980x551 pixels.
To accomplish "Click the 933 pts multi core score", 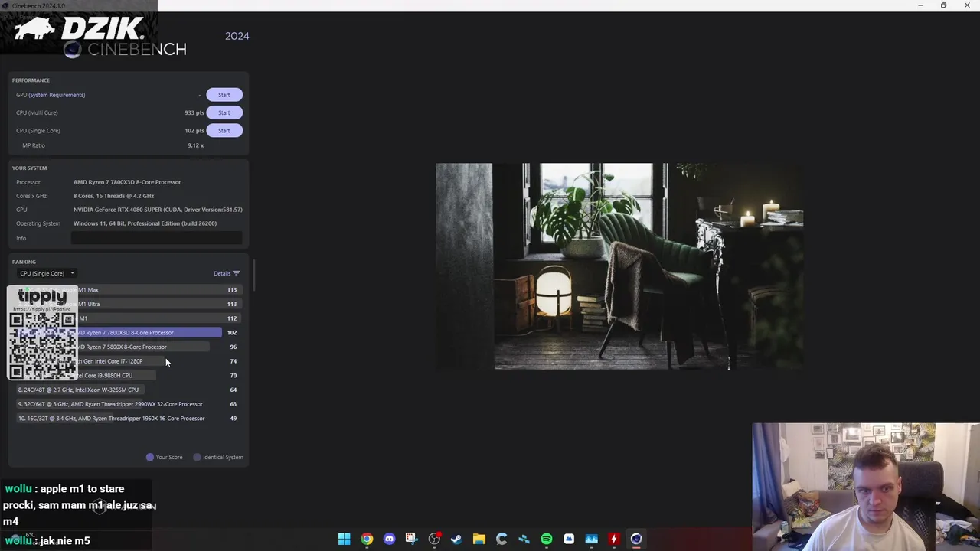I will coord(194,112).
